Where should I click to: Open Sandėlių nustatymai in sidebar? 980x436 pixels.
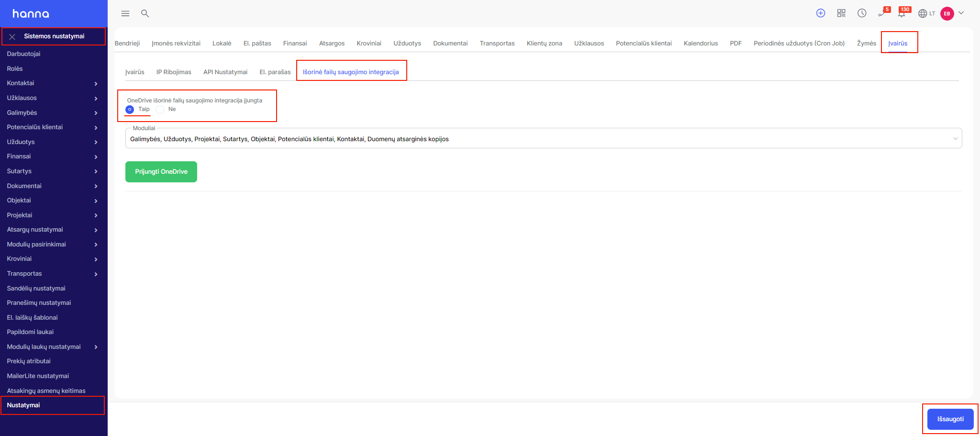pyautogui.click(x=36, y=288)
